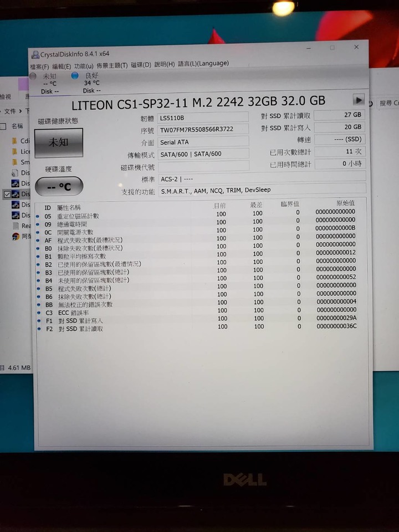Toggle the checked file checkbox in Explorer
The height and width of the screenshot is (532, 399).
pos(7,195)
